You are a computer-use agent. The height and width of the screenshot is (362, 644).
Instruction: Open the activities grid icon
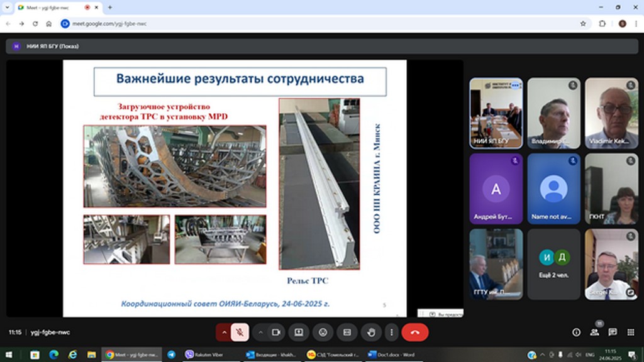pyautogui.click(x=630, y=332)
